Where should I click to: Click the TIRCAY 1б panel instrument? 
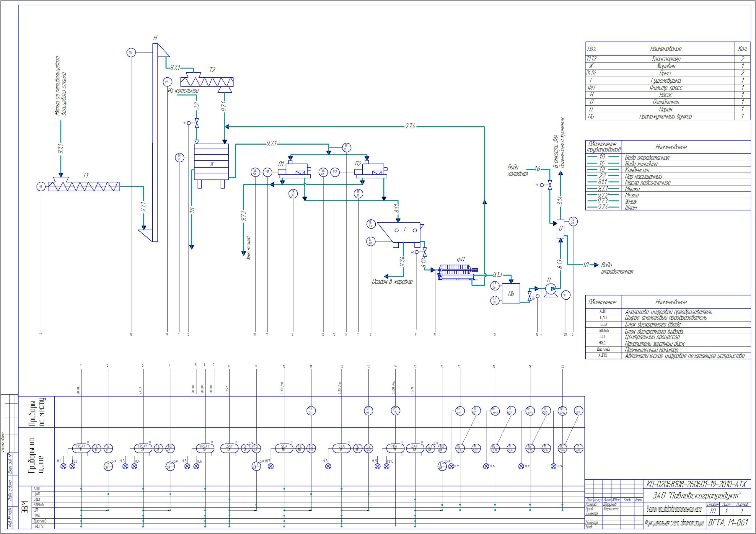point(81,448)
